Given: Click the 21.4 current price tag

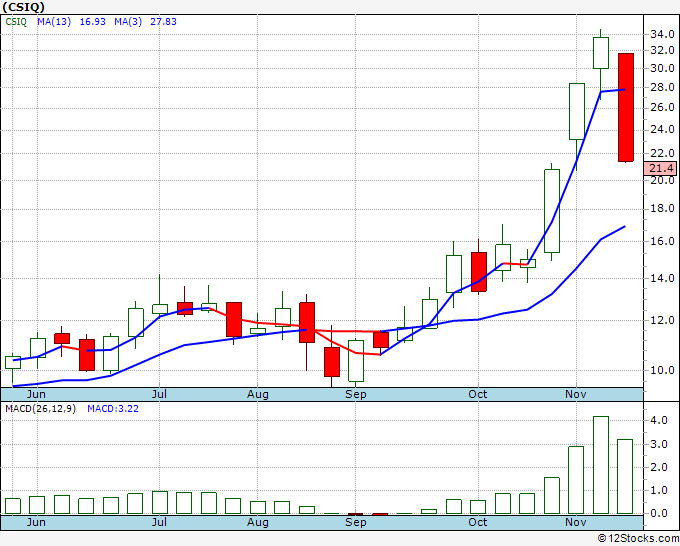Looking at the screenshot, I should coord(661,168).
